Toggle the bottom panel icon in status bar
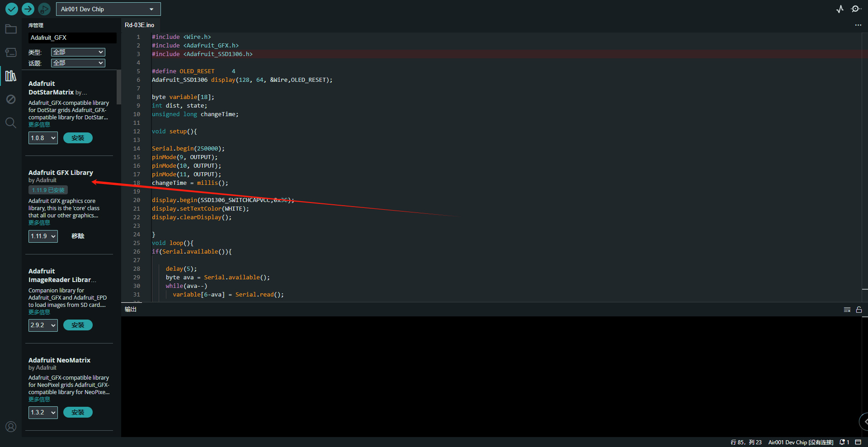This screenshot has height=447, width=868. (858, 442)
